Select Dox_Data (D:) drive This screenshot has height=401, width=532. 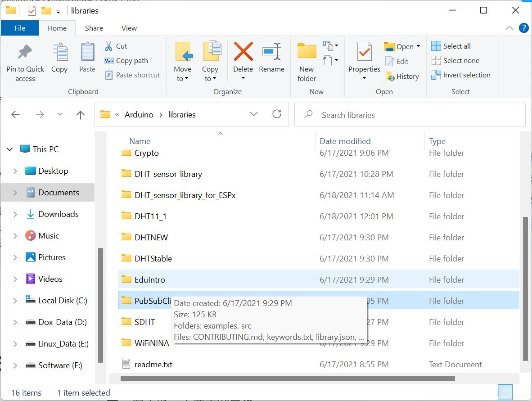56,322
